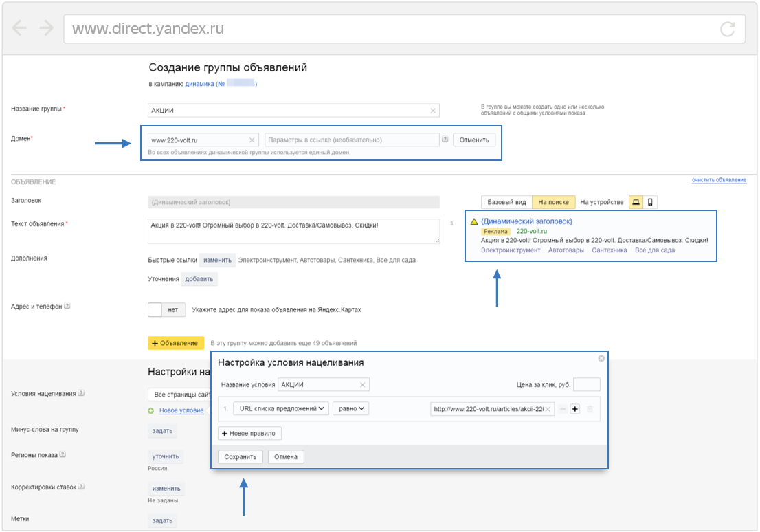Click Сохранить in targeting dialog
760x532 pixels.
[x=240, y=457]
